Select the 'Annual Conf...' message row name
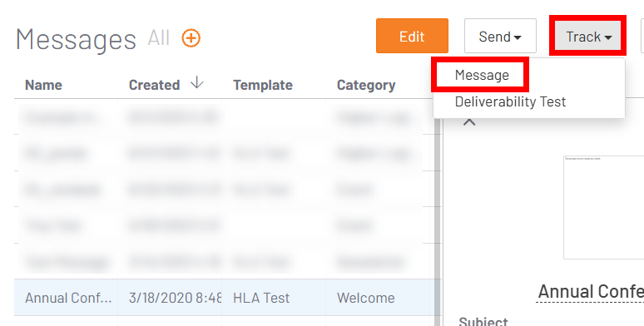This screenshot has height=326, width=644. click(68, 298)
